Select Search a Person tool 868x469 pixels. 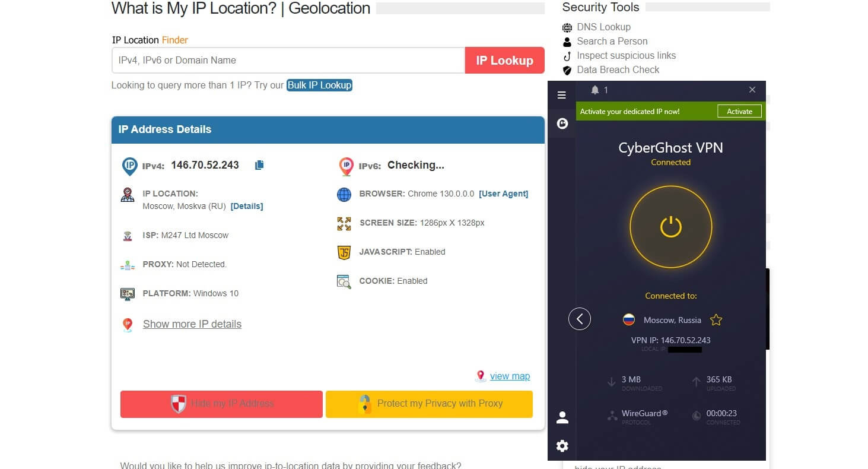[x=612, y=41]
